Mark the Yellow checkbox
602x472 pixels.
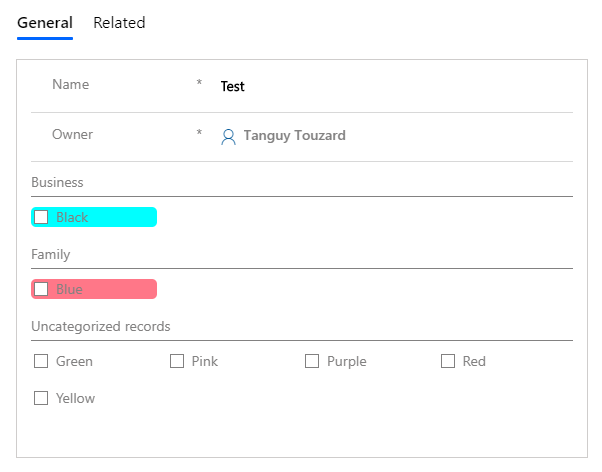pyautogui.click(x=41, y=398)
